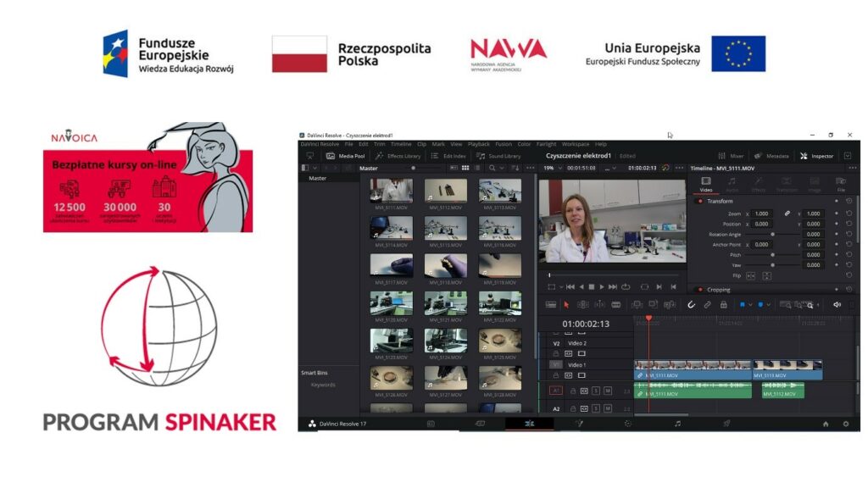This screenshot has width=868, height=488.
Task: Open the search options dropdown arrow
Action: click(502, 169)
